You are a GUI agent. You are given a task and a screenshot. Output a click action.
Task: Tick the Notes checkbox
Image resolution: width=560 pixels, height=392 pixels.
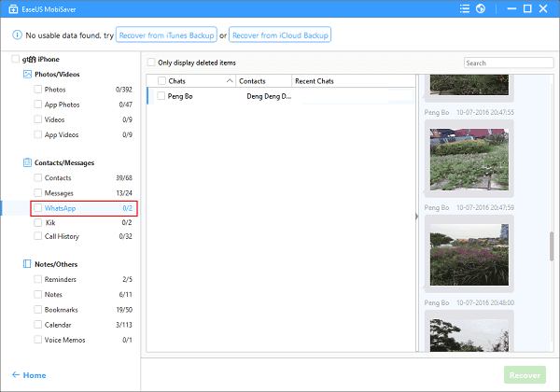tap(38, 294)
